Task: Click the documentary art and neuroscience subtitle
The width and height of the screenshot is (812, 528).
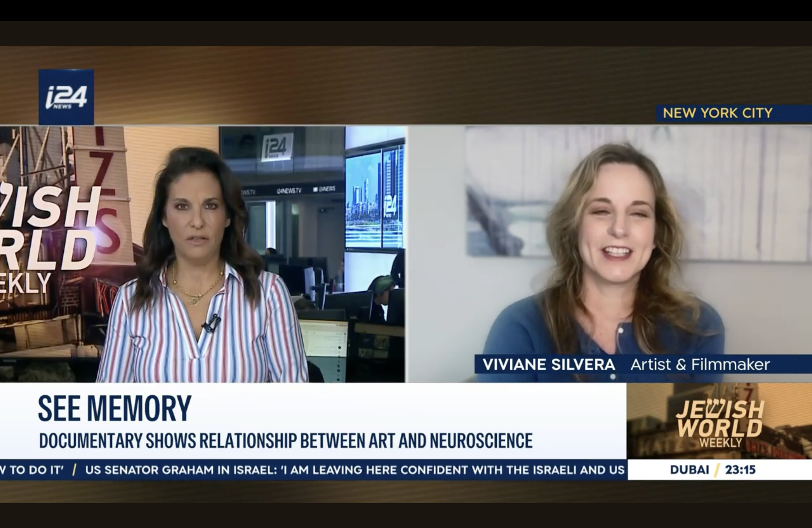Action: coord(286,440)
